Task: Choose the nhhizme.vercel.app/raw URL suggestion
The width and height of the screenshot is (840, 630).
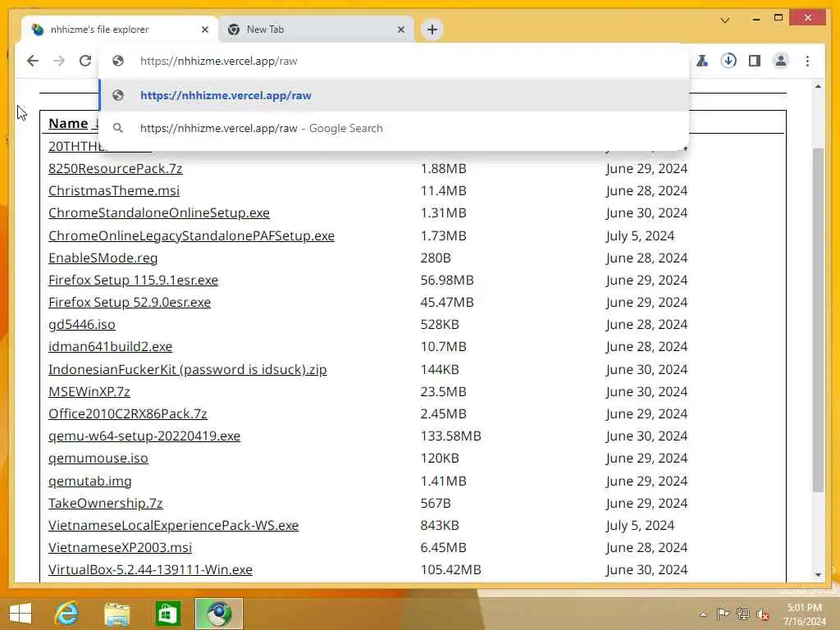Action: click(394, 95)
